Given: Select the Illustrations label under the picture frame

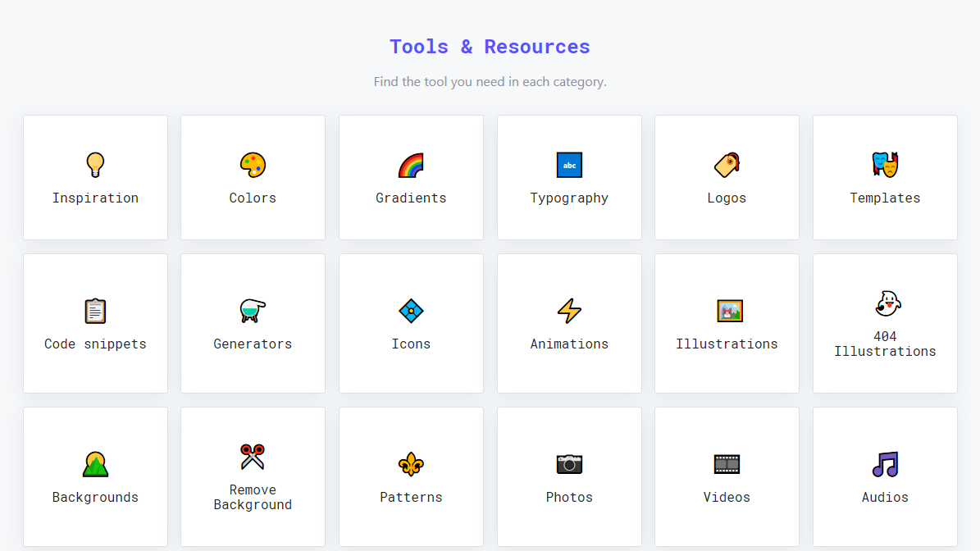Looking at the screenshot, I should [727, 344].
